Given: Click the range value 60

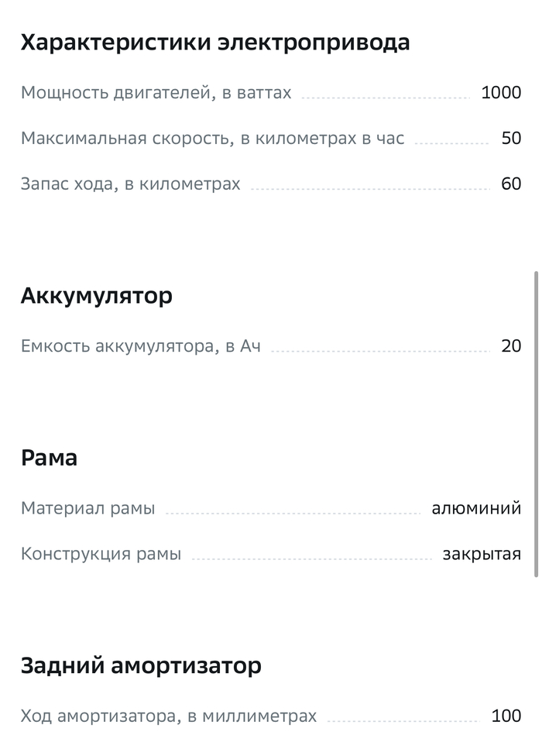Looking at the screenshot, I should point(511,184).
